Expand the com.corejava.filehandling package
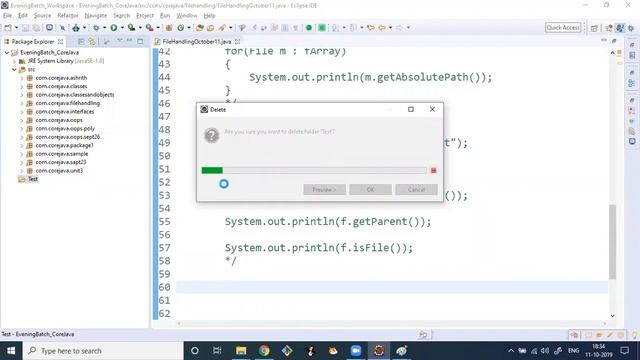 click(22, 103)
